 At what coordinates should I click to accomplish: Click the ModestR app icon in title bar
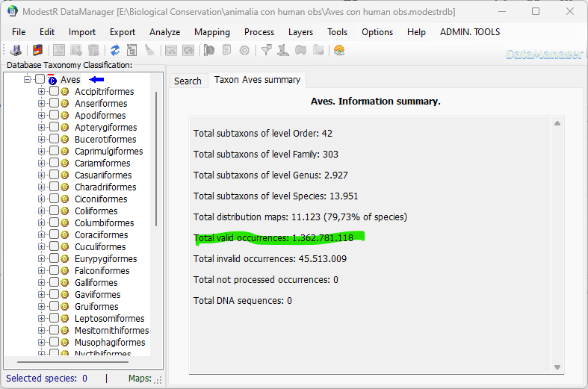click(x=13, y=11)
